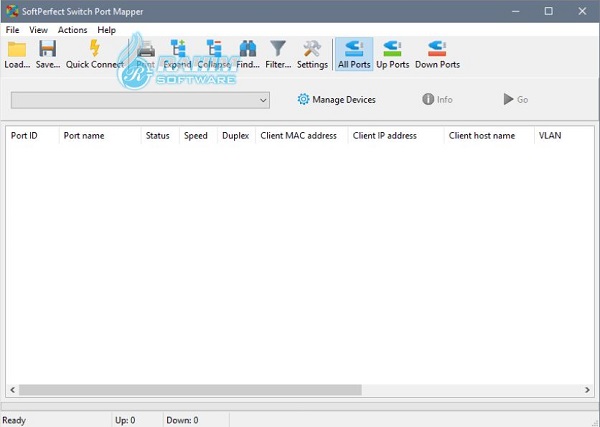
Task: Sort by Port ID column header
Action: 33,135
